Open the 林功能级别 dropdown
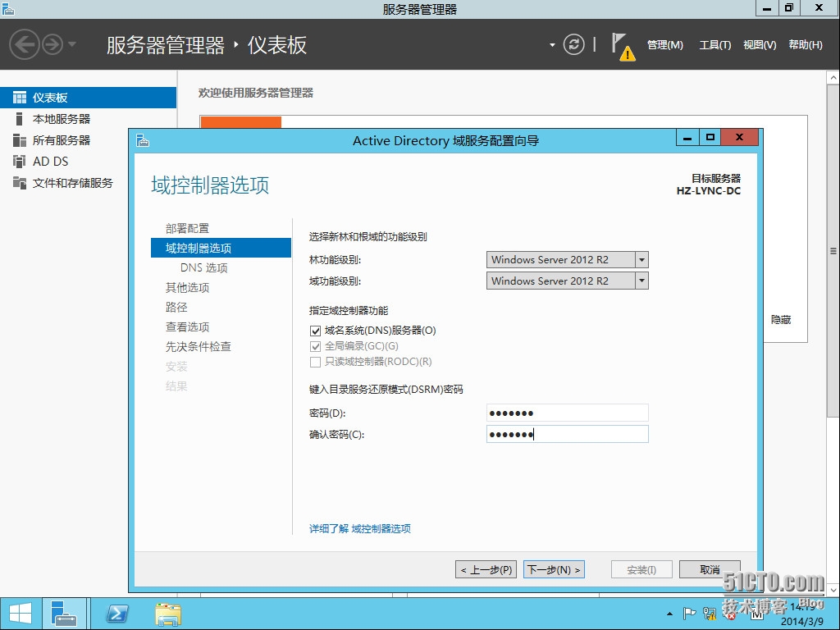 [568, 260]
